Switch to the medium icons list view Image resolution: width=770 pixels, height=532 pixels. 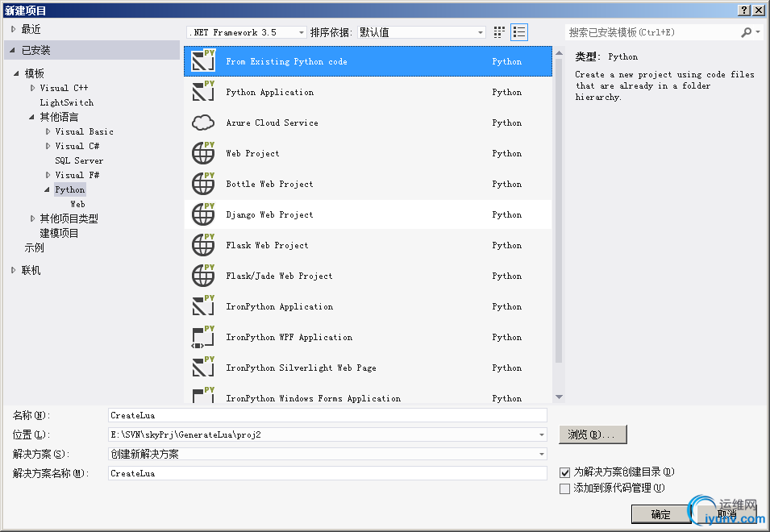[519, 32]
